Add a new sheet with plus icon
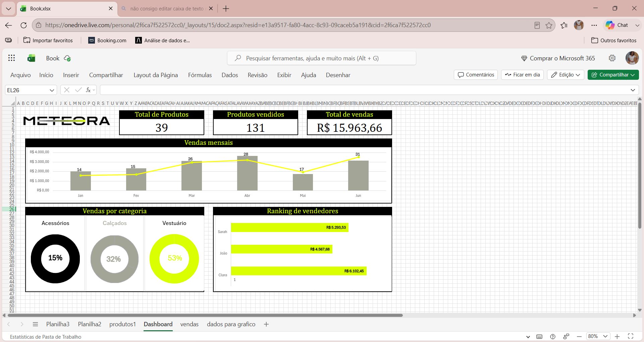 (266, 324)
